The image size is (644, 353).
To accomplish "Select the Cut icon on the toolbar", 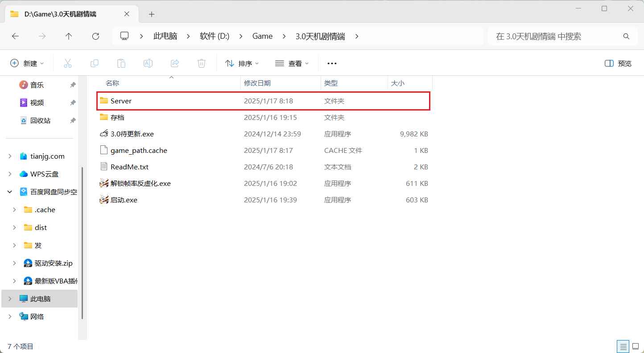I will click(x=68, y=63).
